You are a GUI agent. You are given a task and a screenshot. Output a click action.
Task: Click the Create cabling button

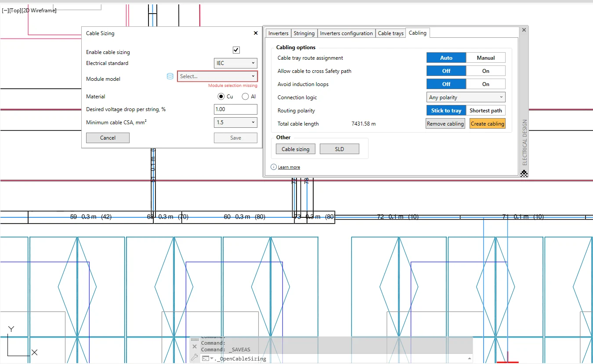[488, 124]
